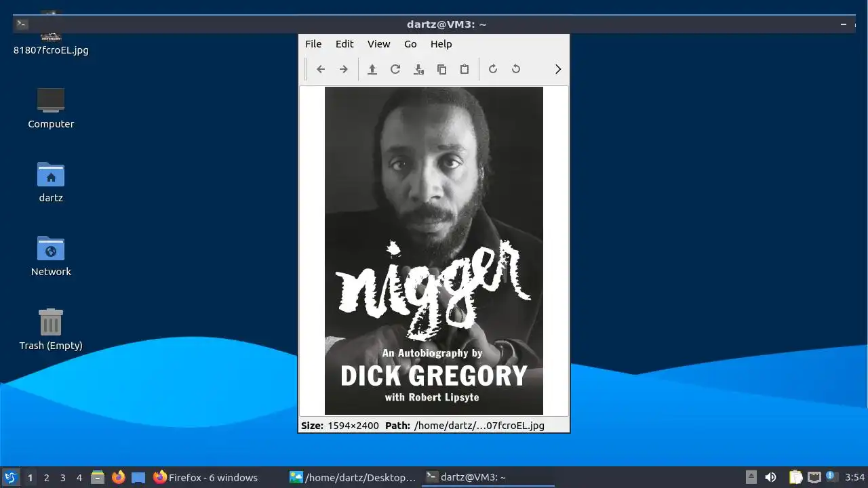868x488 pixels.
Task: Rotate image clockwise
Action: [x=493, y=69]
